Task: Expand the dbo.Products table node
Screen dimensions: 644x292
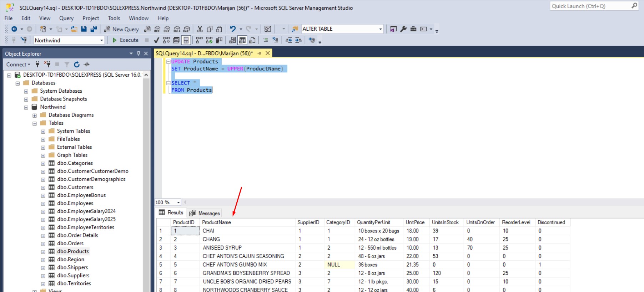Action: click(x=43, y=252)
